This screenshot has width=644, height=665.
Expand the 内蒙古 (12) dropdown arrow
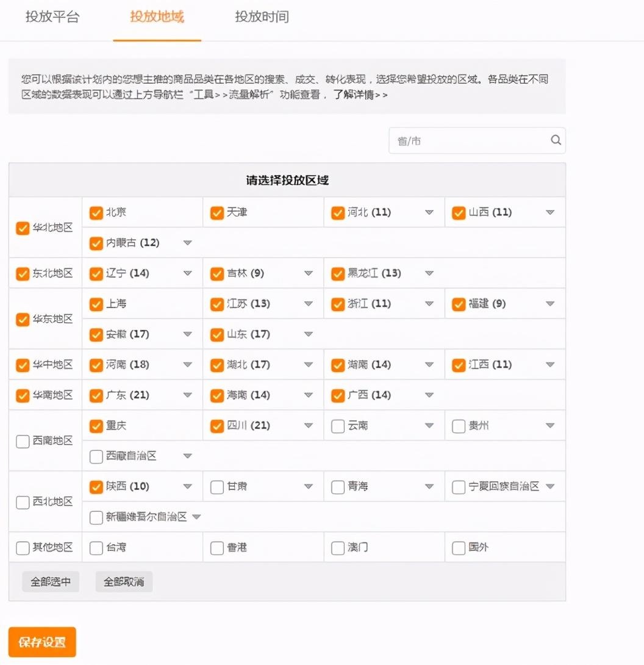[x=188, y=243]
